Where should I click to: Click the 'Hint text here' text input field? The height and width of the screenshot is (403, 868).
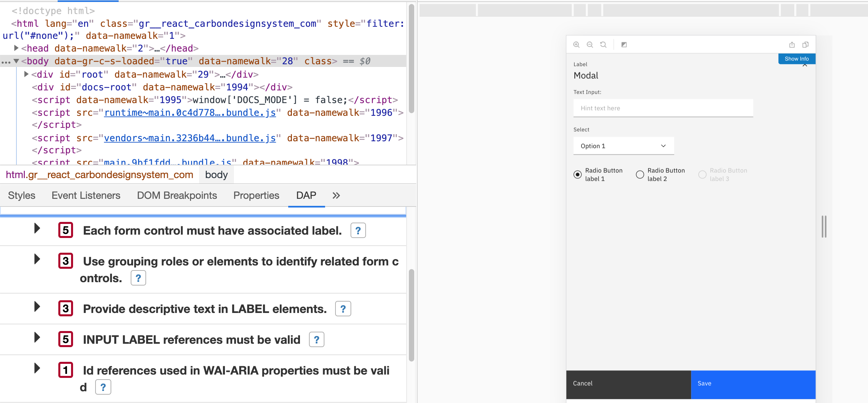pyautogui.click(x=663, y=108)
